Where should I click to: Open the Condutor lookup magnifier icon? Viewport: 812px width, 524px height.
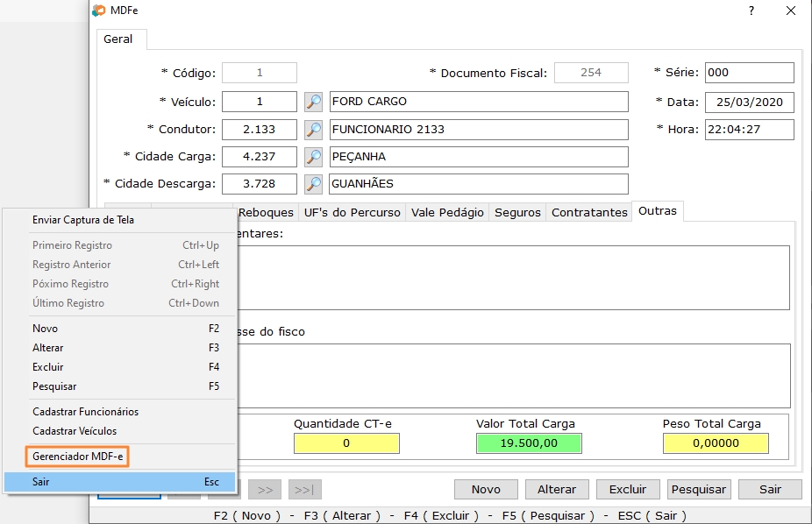tap(313, 130)
